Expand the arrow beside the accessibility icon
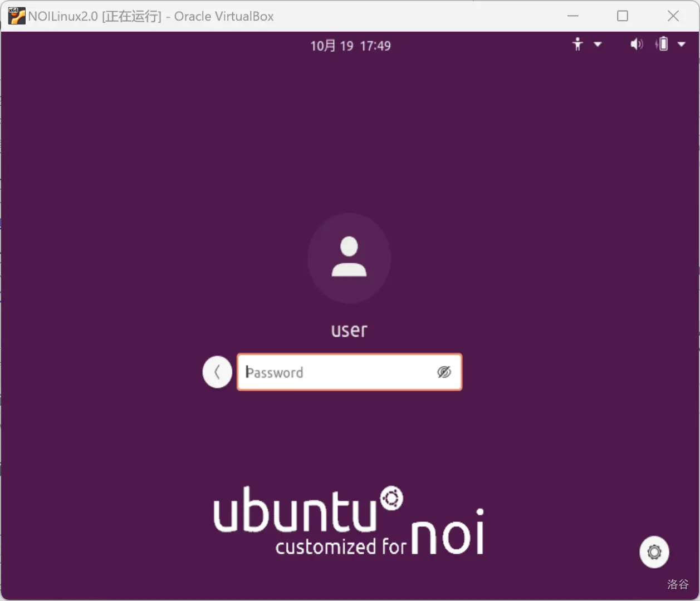The height and width of the screenshot is (601, 700). click(598, 45)
